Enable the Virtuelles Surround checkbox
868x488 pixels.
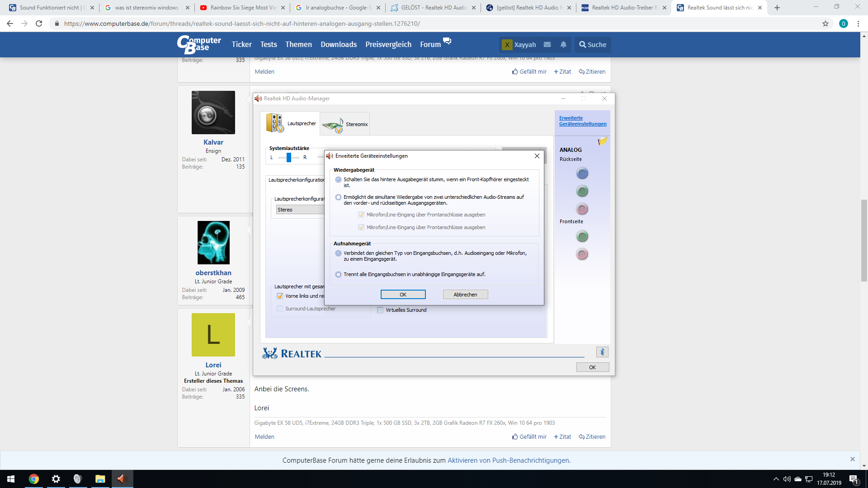coord(380,310)
